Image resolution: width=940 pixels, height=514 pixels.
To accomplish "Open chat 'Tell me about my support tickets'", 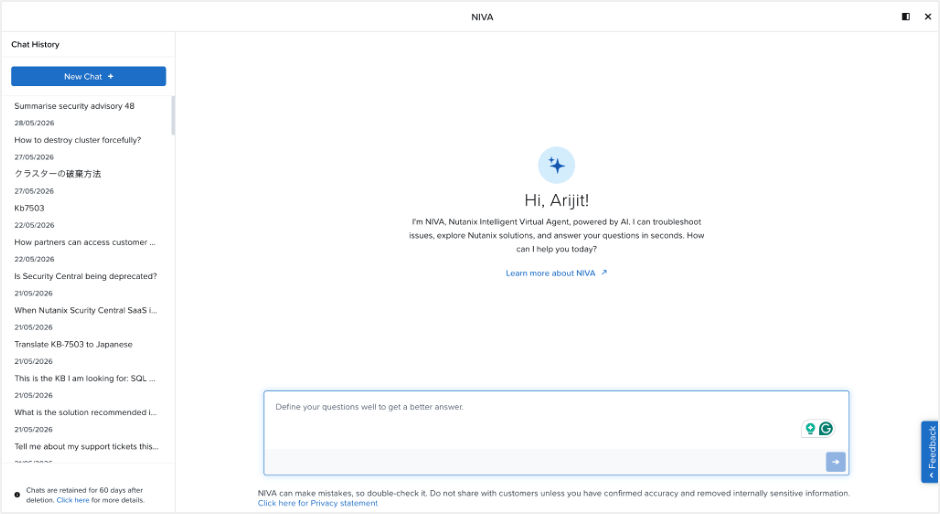I will coord(86,447).
